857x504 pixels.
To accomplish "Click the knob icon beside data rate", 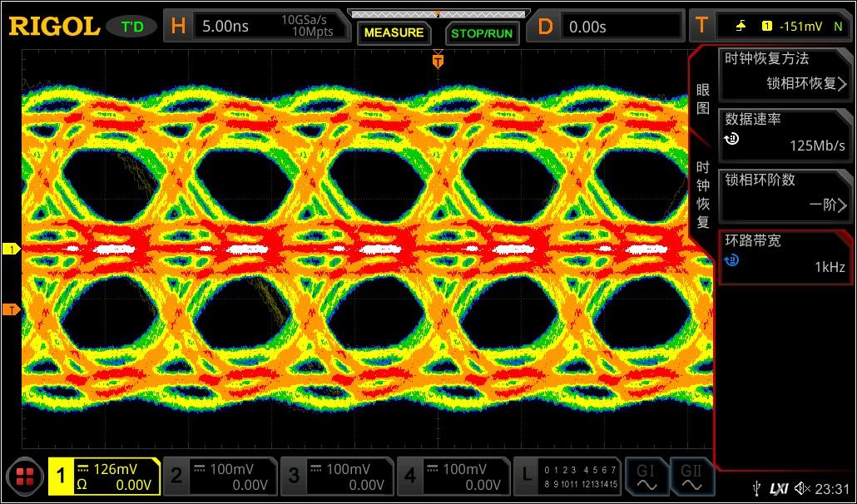I will [731, 139].
